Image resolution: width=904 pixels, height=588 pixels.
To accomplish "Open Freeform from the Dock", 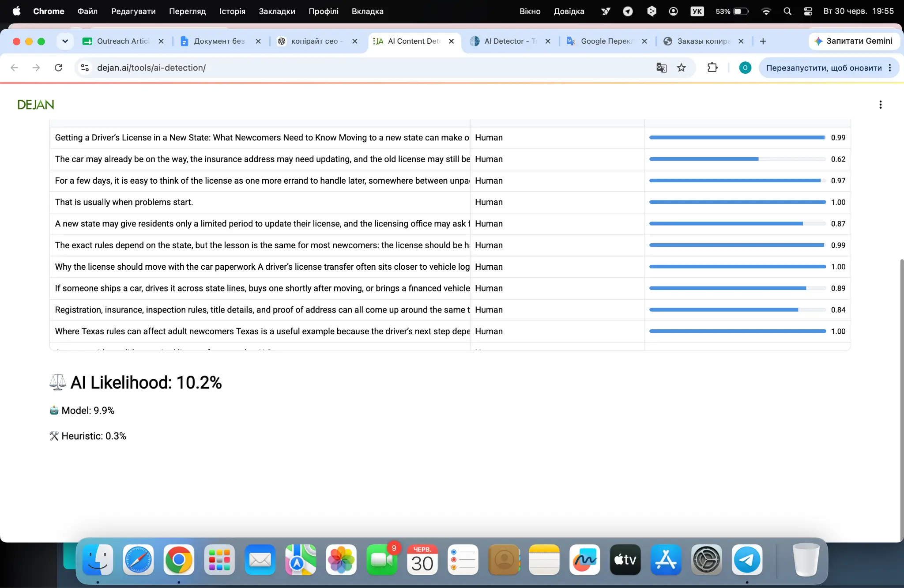I will [x=585, y=560].
